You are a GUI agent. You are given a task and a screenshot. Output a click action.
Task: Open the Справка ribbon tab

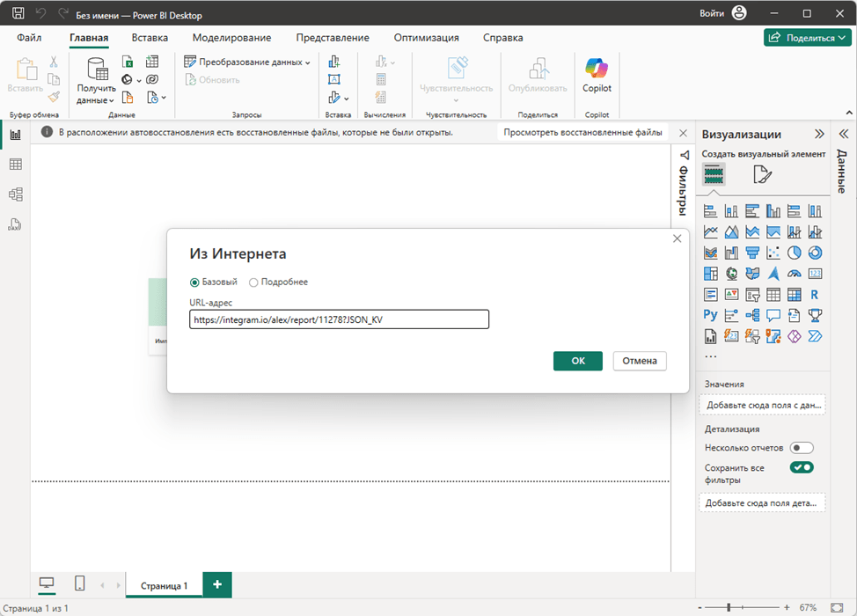(x=502, y=38)
